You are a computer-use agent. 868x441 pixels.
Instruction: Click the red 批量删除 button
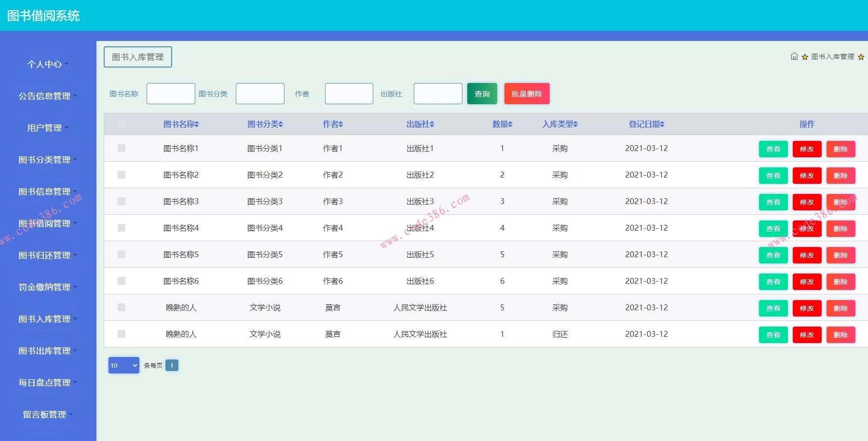527,94
